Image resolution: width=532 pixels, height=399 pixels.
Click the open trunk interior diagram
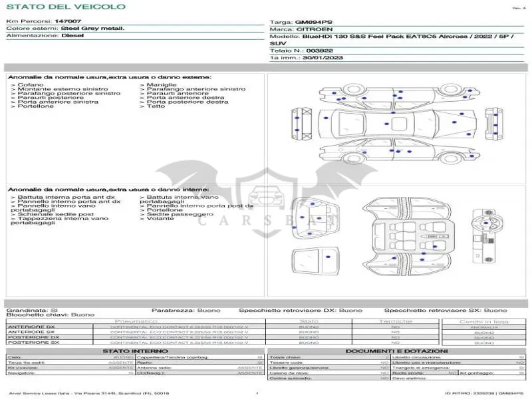coord(311,219)
